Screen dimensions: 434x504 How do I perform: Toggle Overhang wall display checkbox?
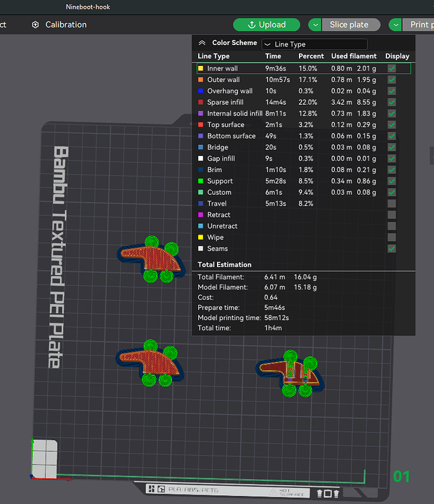tap(392, 91)
